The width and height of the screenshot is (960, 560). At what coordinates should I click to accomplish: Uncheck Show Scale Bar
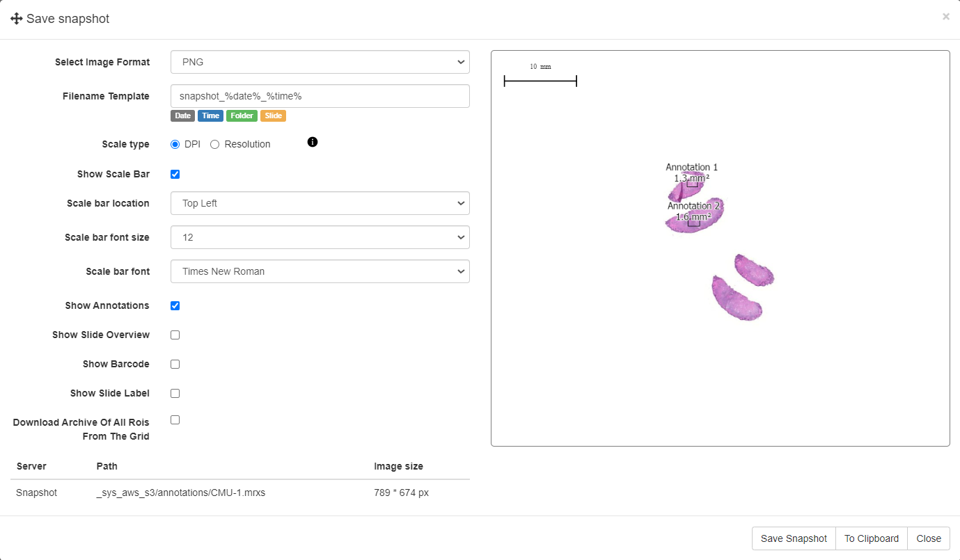(x=175, y=175)
